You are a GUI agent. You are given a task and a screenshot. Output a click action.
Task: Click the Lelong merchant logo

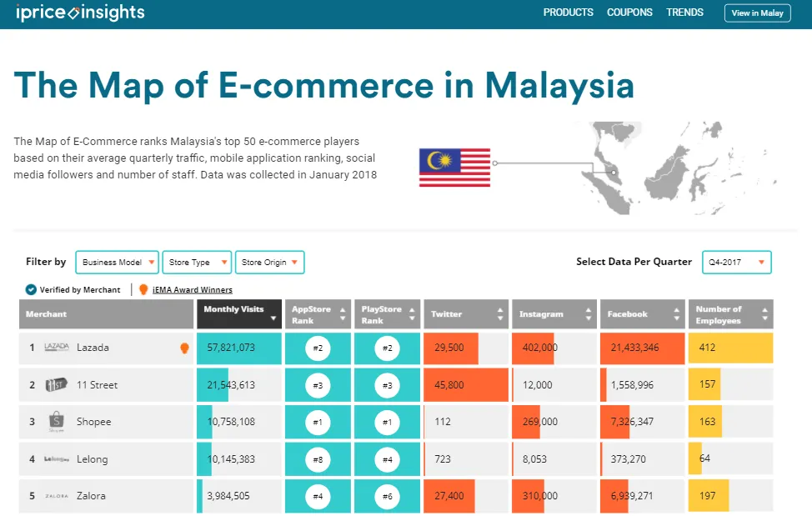[57, 458]
